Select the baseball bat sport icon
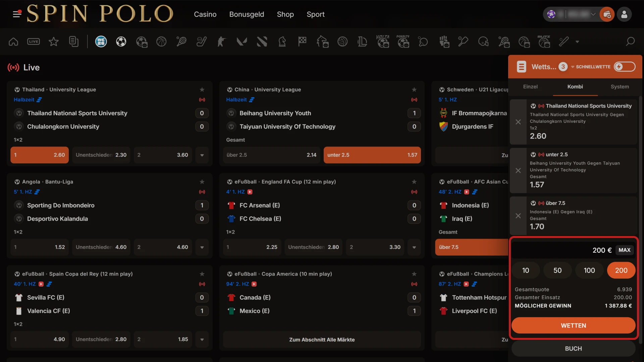This screenshot has width=644, height=362. [x=564, y=42]
